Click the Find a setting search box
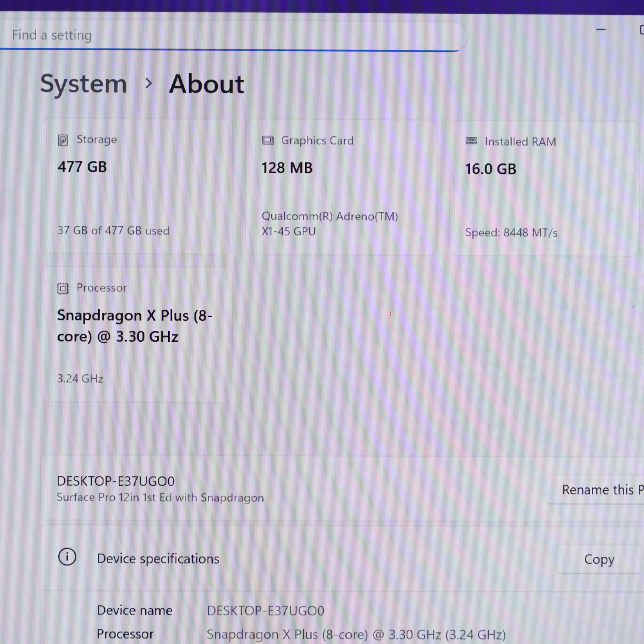 (x=233, y=35)
